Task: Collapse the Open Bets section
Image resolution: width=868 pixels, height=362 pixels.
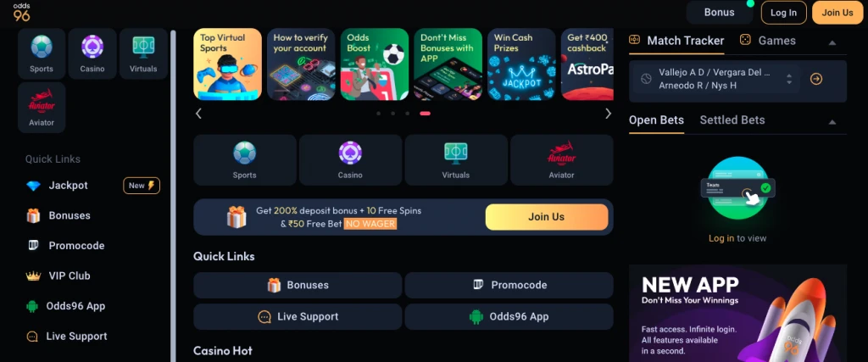Action: [x=832, y=122]
